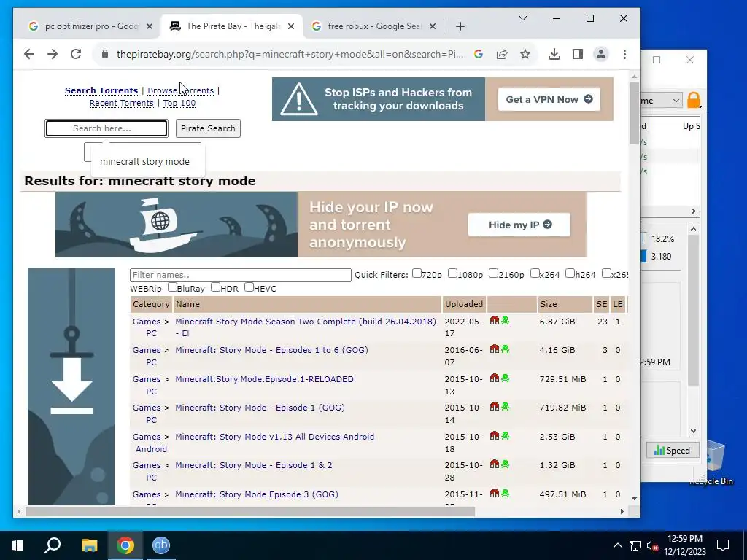Click 'Hide my IP' banner button

pyautogui.click(x=519, y=225)
